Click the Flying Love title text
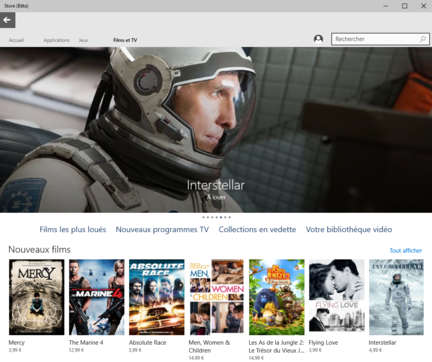Viewport: 432px width, 362px height. pyautogui.click(x=323, y=342)
